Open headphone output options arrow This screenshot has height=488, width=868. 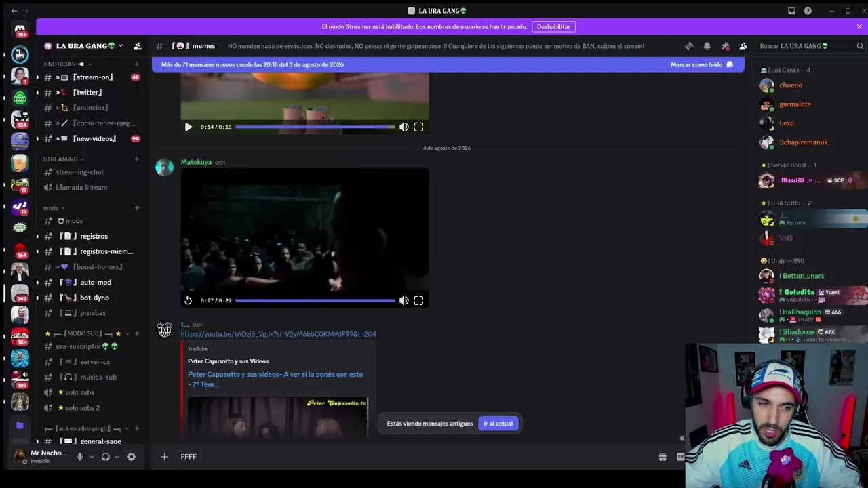(x=117, y=457)
